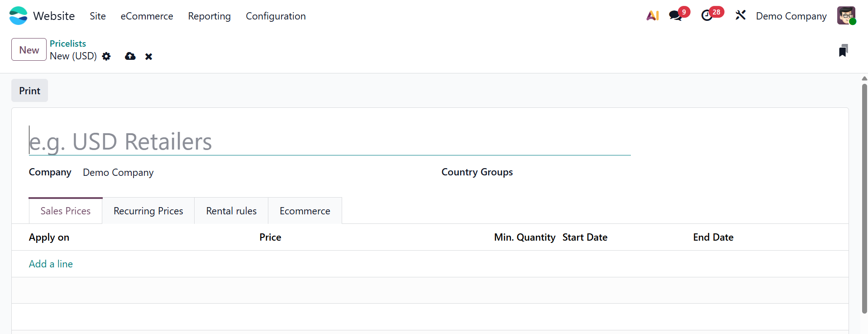Image resolution: width=868 pixels, height=334 pixels.
Task: Open the Configuration menu
Action: pos(276,16)
